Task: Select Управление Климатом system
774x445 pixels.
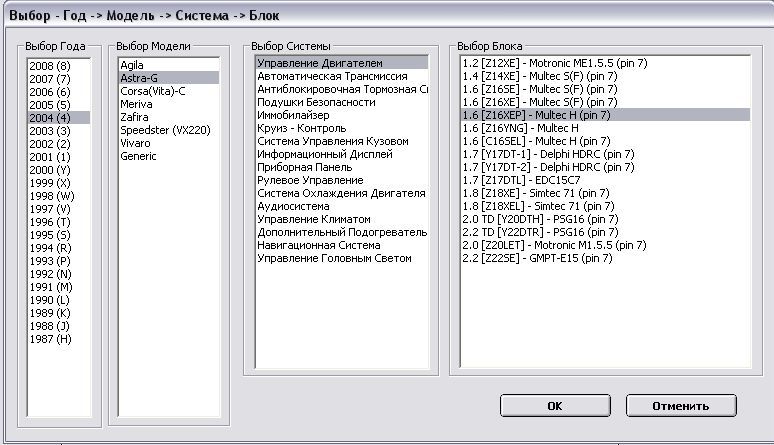Action: [314, 219]
